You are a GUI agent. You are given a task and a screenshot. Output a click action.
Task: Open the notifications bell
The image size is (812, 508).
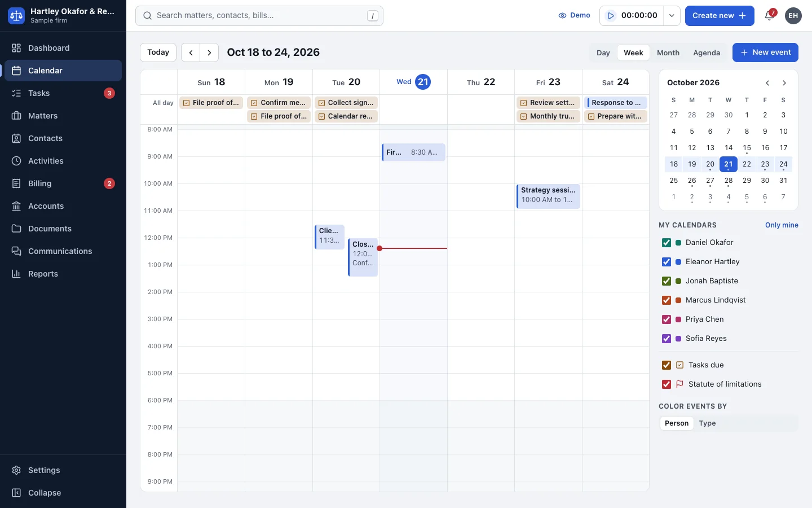click(769, 16)
